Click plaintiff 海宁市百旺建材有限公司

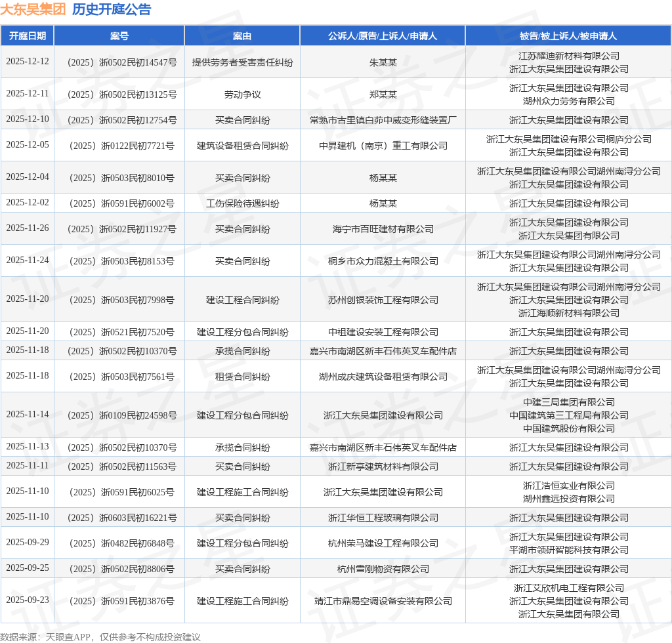383,230
